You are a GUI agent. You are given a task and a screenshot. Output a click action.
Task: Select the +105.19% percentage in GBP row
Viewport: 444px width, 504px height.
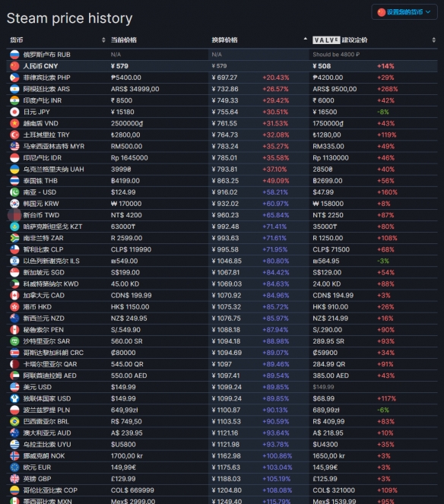coord(277,479)
